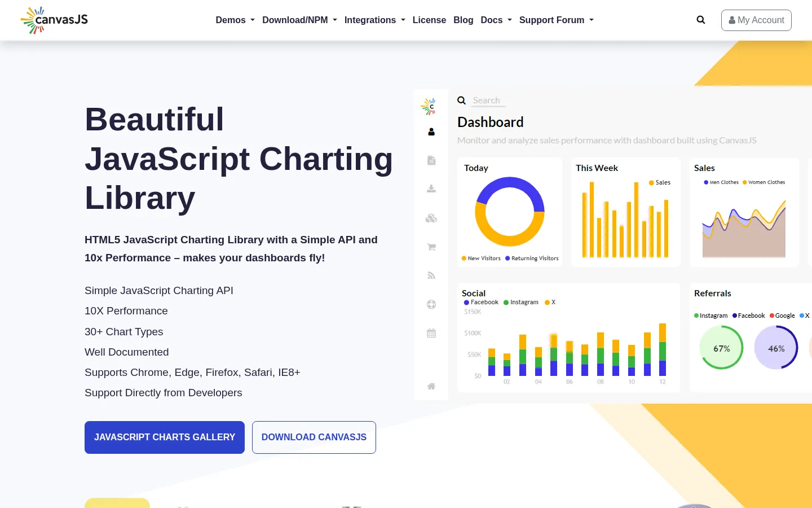Click the 67% Instagram referral gauge
Screen dimensions: 812x508
[721, 348]
